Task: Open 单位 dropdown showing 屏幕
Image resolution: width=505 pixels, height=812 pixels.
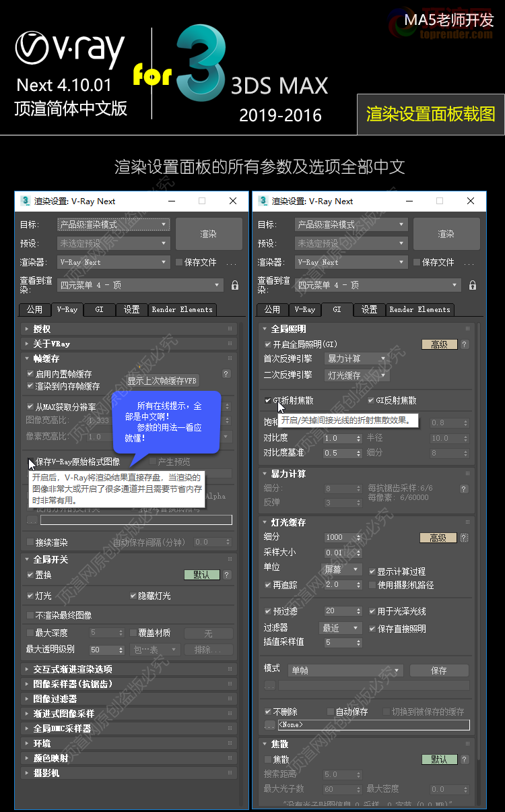Action: (x=343, y=569)
